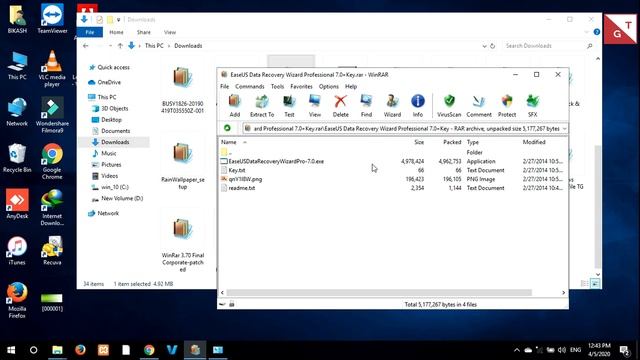This screenshot has width=640, height=360.
Task: Open the Favorites menu
Action: click(x=301, y=87)
